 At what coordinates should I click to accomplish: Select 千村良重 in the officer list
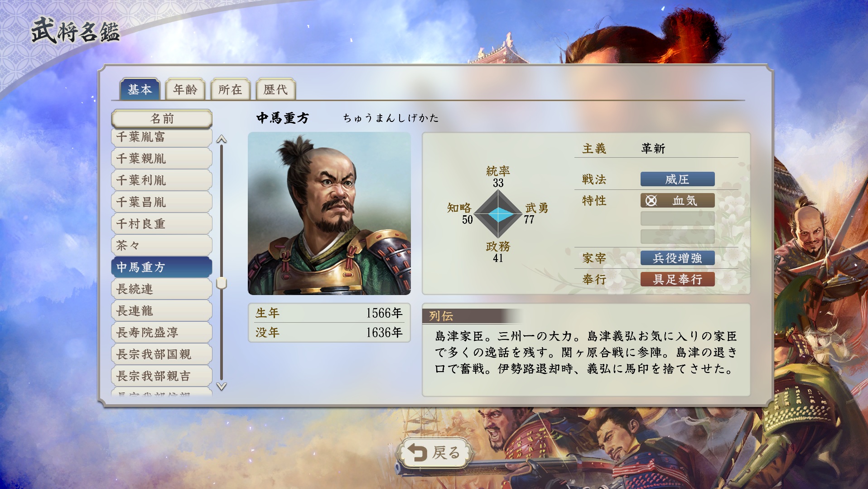click(x=162, y=224)
